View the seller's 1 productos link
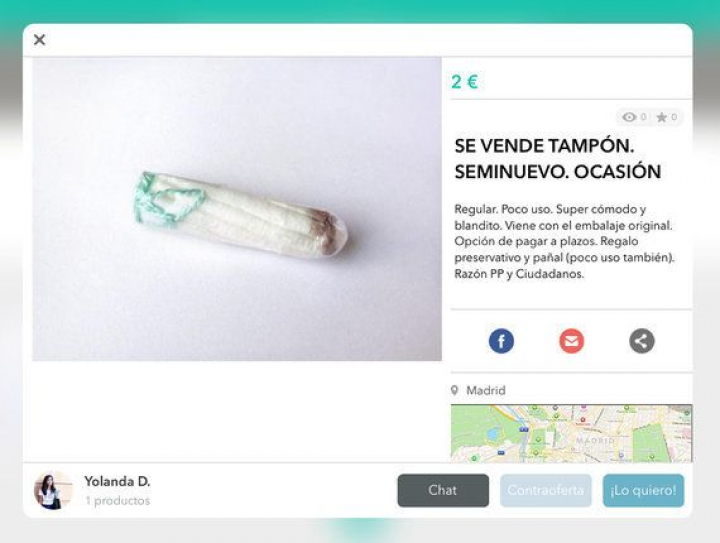This screenshot has height=543, width=720. click(118, 501)
